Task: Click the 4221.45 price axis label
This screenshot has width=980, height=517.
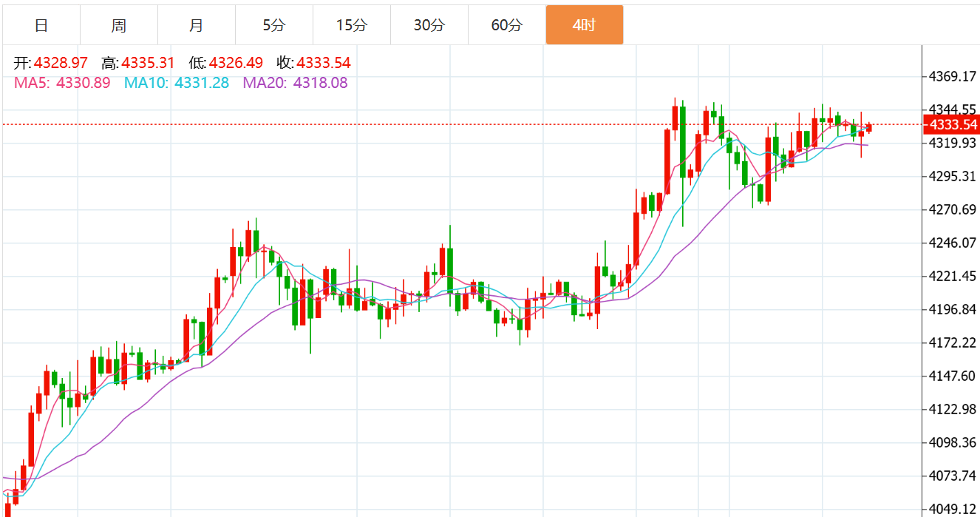Action: tap(953, 276)
